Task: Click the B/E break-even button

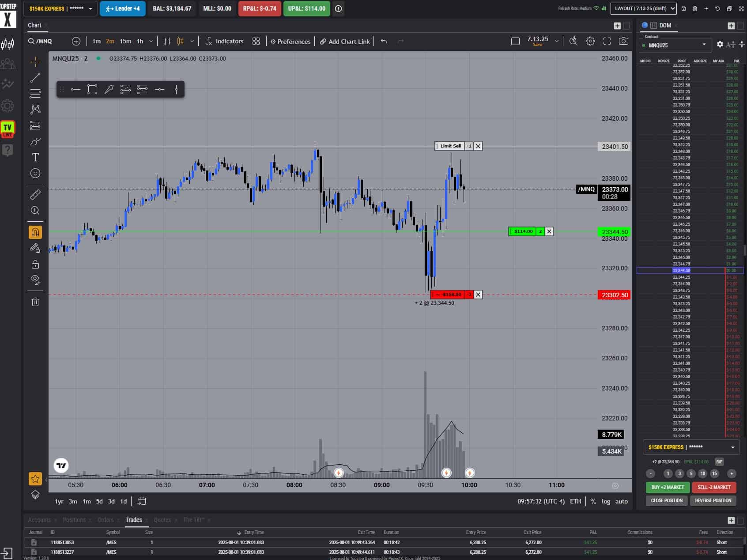Action: (x=719, y=462)
